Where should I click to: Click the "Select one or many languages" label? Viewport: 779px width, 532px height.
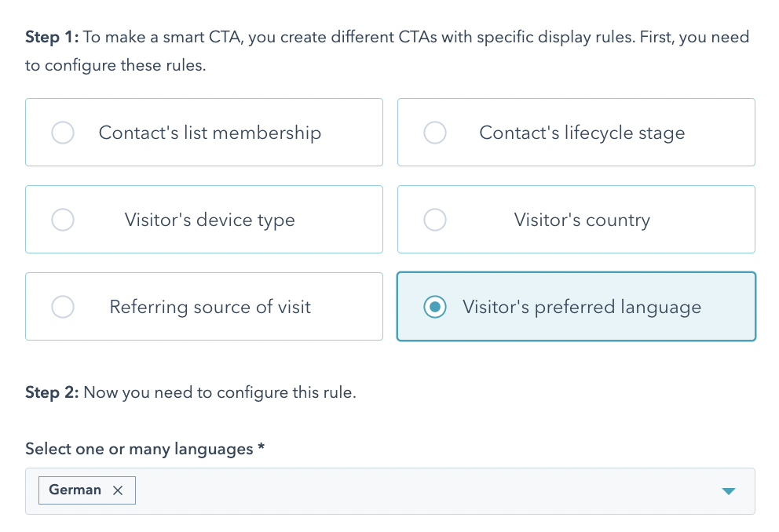tap(139, 449)
